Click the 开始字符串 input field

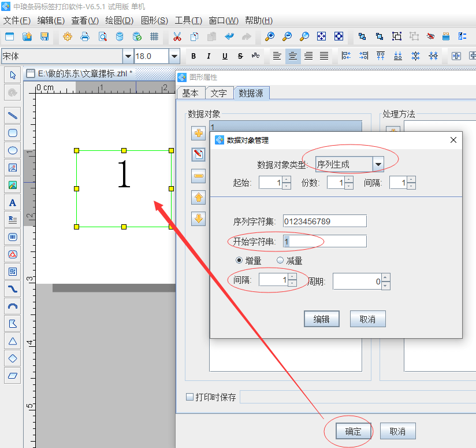point(324,241)
